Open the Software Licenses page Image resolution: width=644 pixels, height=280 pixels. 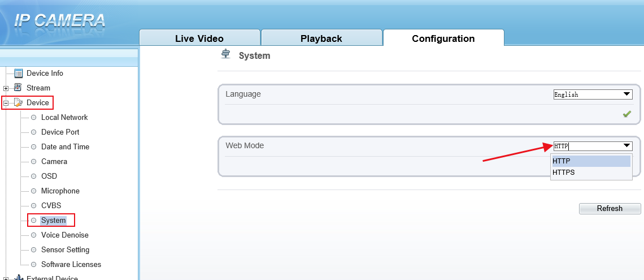[x=71, y=264]
